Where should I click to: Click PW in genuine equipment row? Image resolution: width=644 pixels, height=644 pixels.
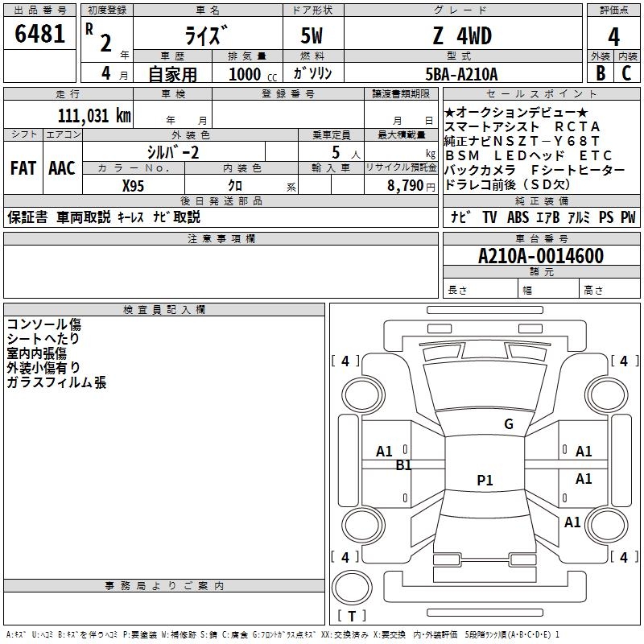[628, 217]
